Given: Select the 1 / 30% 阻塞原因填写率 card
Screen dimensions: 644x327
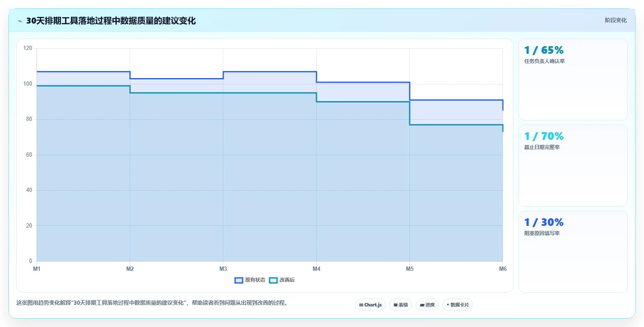Looking at the screenshot, I should click(x=573, y=251).
